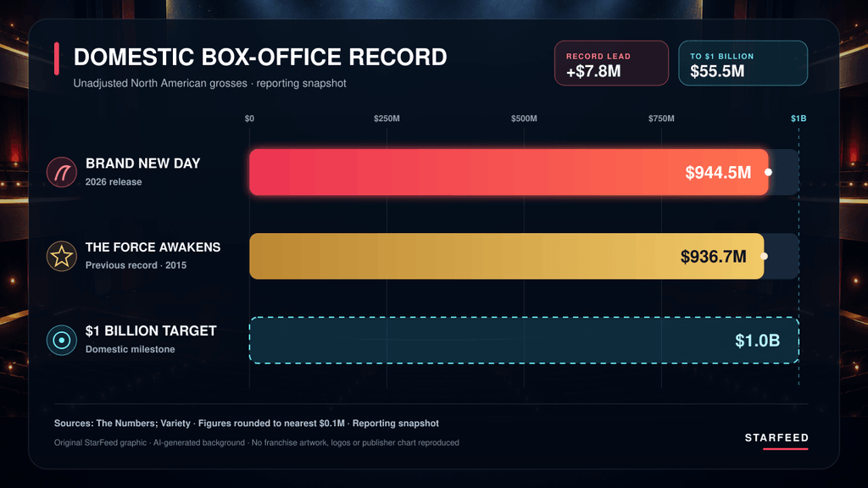Click the $1 BILLION TARGET row title
The height and width of the screenshot is (488, 868).
[x=151, y=331]
